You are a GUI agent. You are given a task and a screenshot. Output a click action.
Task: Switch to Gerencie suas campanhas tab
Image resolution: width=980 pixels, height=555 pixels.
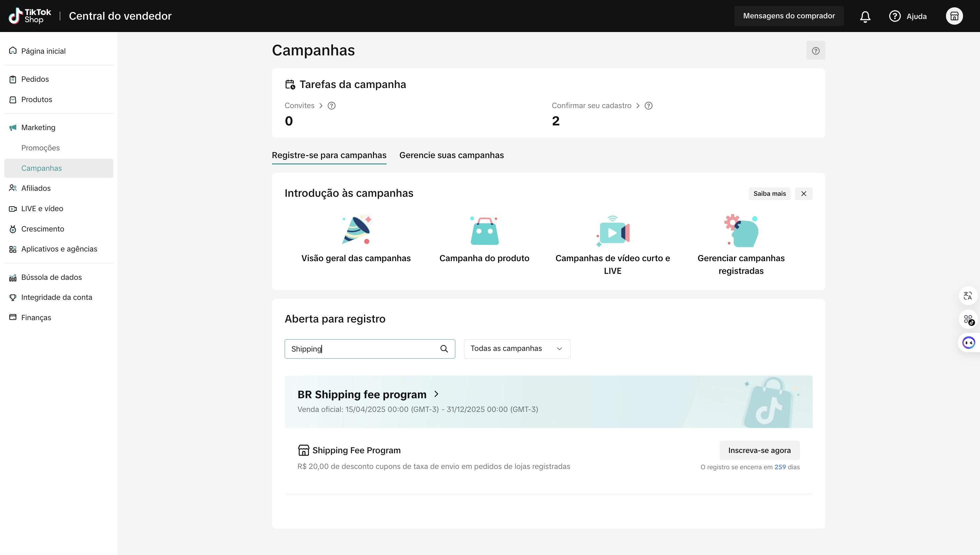451,155
